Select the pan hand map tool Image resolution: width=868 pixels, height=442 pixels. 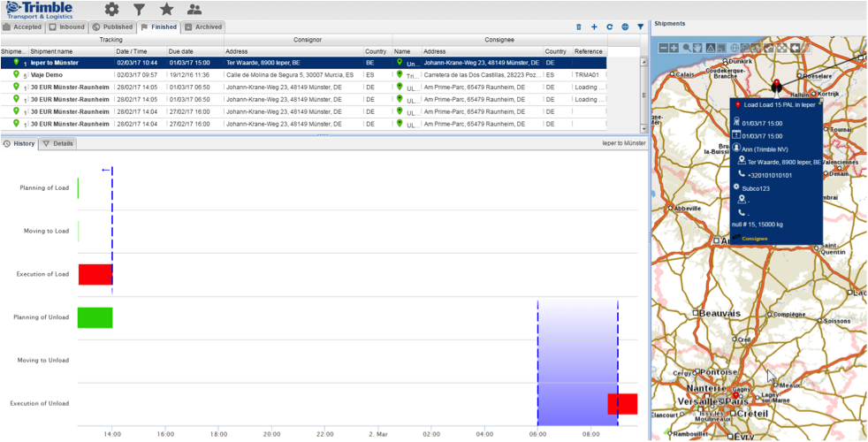[x=698, y=47]
